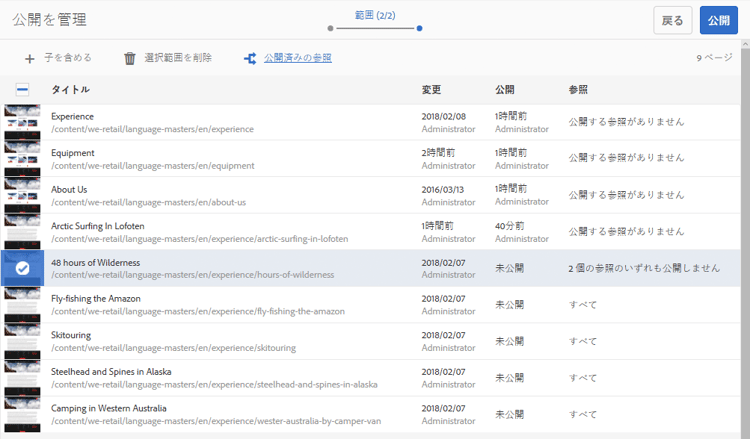Image resolution: width=750 pixels, height=439 pixels.
Task: Click the plus icon for include children
Action: (30, 58)
